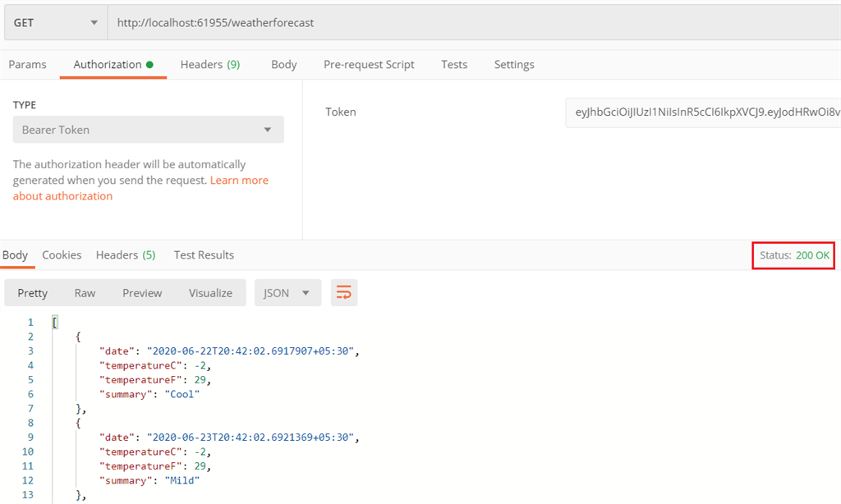Click into the Token input field

click(703, 112)
